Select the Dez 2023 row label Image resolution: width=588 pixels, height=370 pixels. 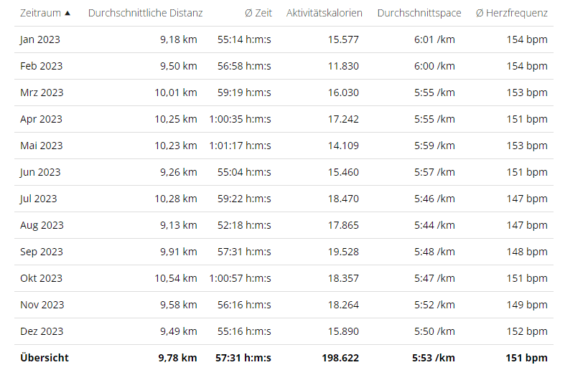pos(42,331)
